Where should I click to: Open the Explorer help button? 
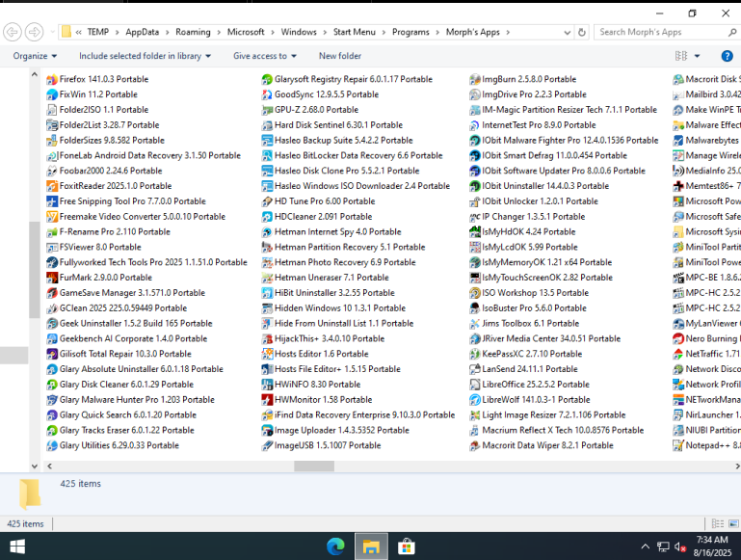(727, 56)
